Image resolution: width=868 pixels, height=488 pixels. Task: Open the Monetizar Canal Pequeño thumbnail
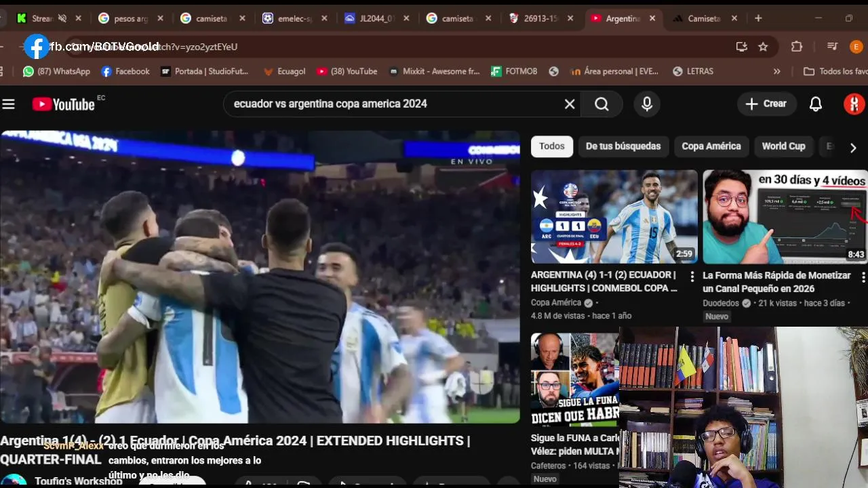pos(785,216)
